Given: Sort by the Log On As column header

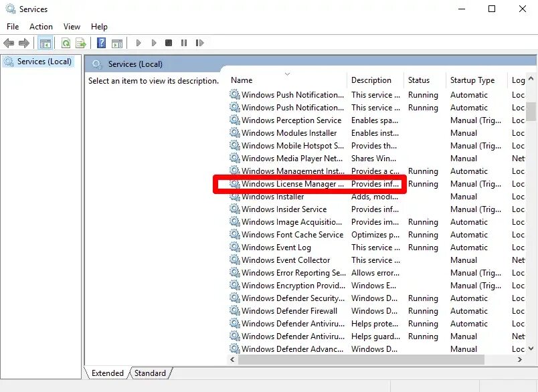Looking at the screenshot, I should pos(517,80).
